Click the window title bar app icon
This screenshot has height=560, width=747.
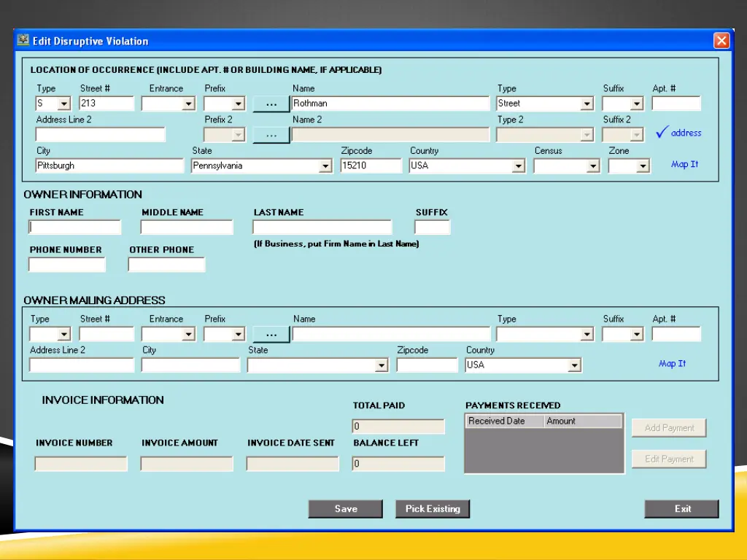coord(23,40)
